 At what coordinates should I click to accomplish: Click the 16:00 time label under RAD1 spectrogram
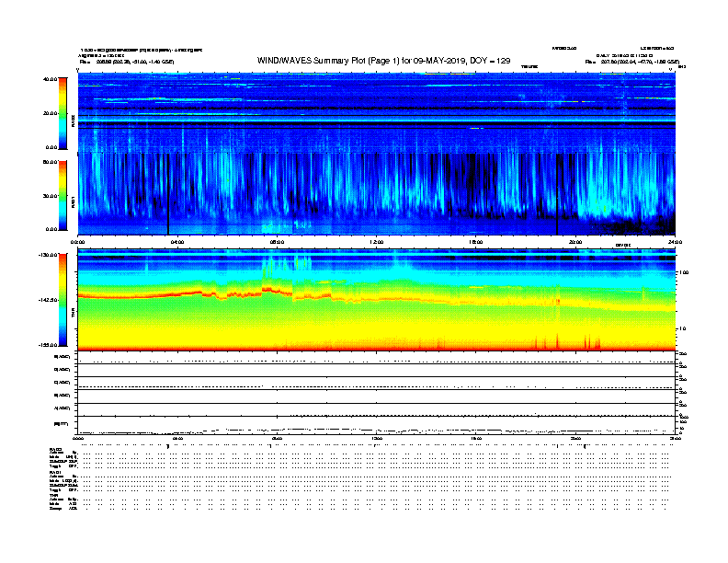(476, 242)
